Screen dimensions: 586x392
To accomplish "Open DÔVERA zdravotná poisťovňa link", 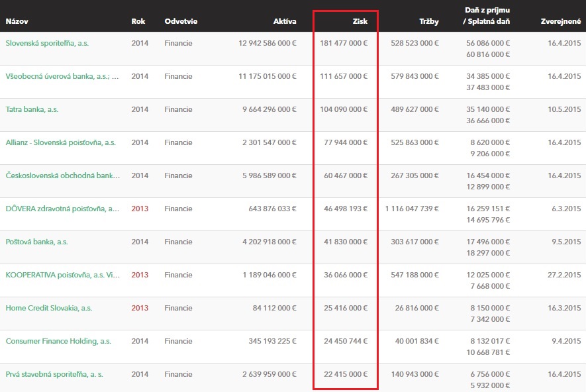I will click(x=62, y=209).
